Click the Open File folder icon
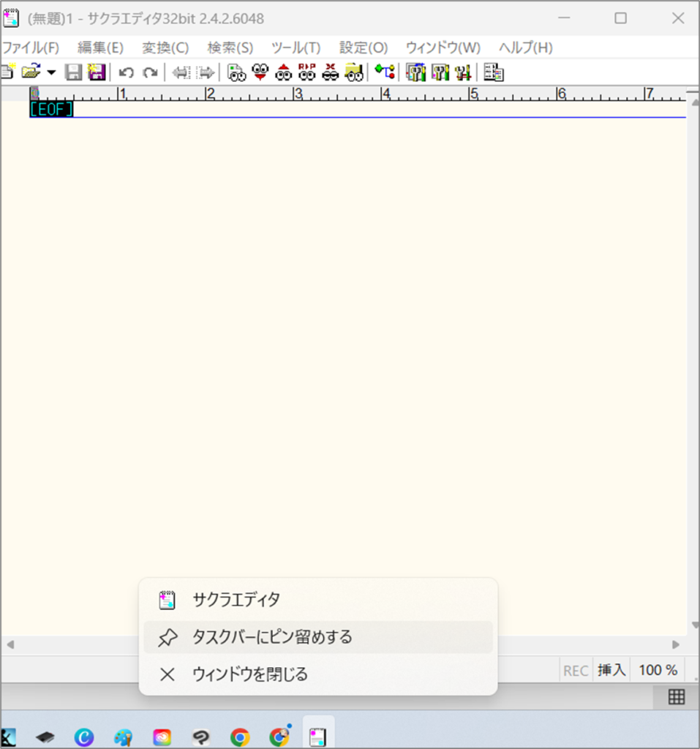This screenshot has width=700, height=749. (30, 72)
